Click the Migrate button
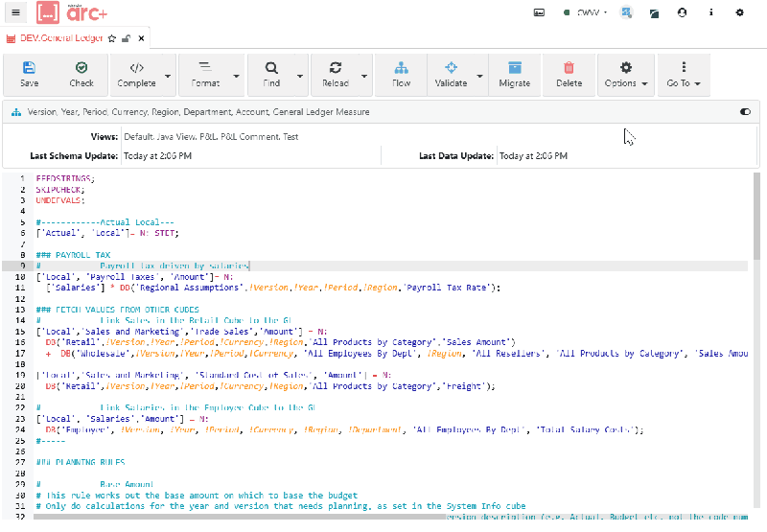The width and height of the screenshot is (767, 532). [515, 75]
